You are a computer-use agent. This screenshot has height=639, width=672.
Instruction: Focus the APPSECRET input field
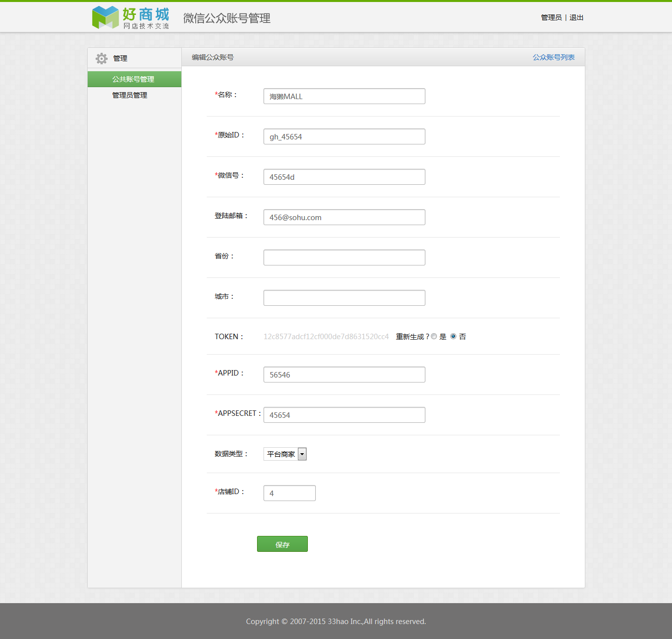[x=344, y=415]
